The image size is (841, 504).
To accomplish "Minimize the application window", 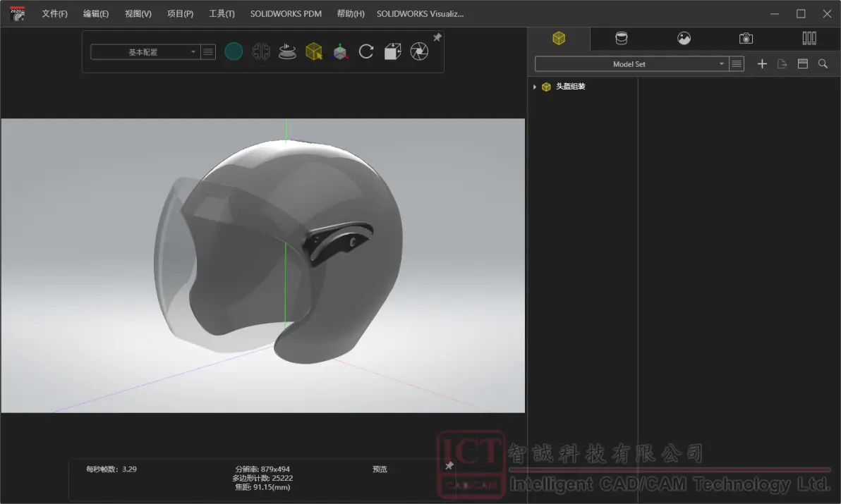I will [x=775, y=14].
